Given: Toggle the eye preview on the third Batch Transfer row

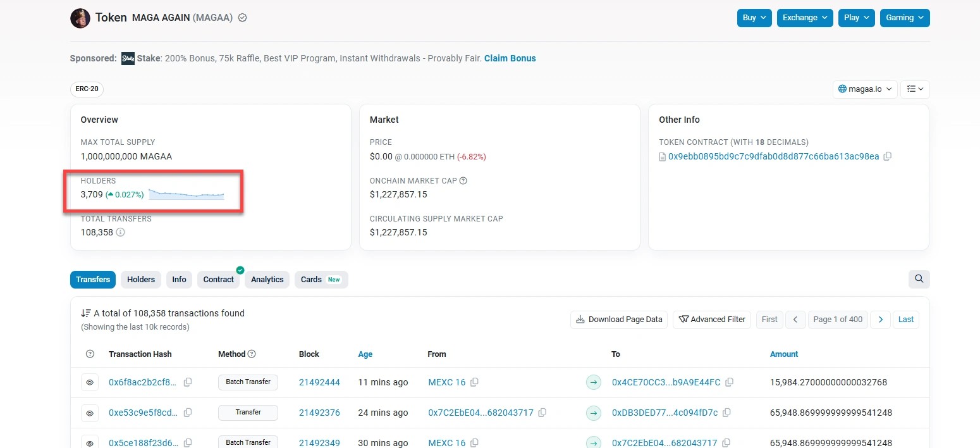Looking at the screenshot, I should point(90,442).
